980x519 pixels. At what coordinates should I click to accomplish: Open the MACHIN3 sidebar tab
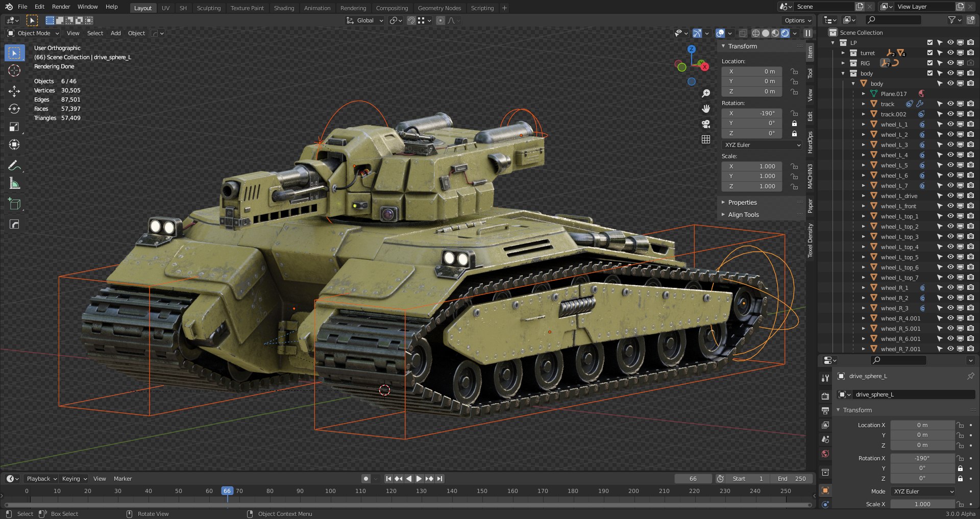[x=810, y=176]
